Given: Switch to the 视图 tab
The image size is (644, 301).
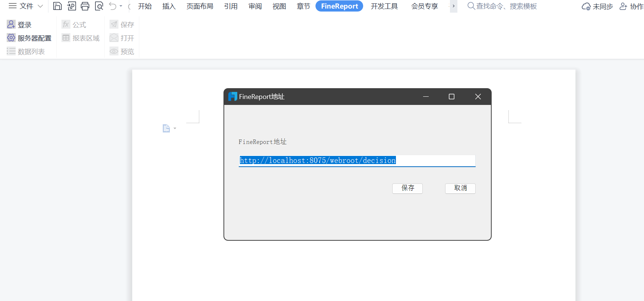Looking at the screenshot, I should (x=279, y=6).
